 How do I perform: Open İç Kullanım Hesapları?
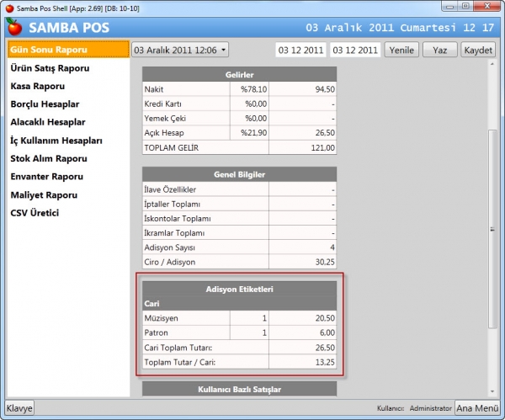click(56, 141)
